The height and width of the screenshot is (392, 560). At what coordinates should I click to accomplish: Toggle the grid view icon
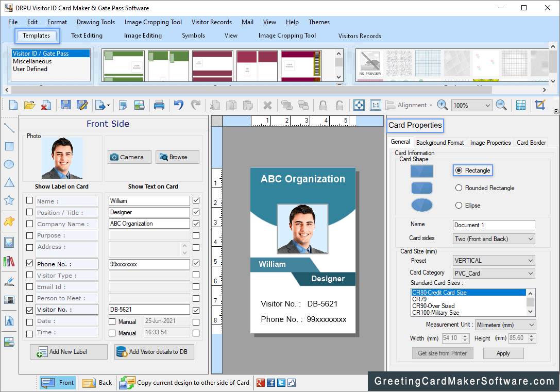pos(521,105)
